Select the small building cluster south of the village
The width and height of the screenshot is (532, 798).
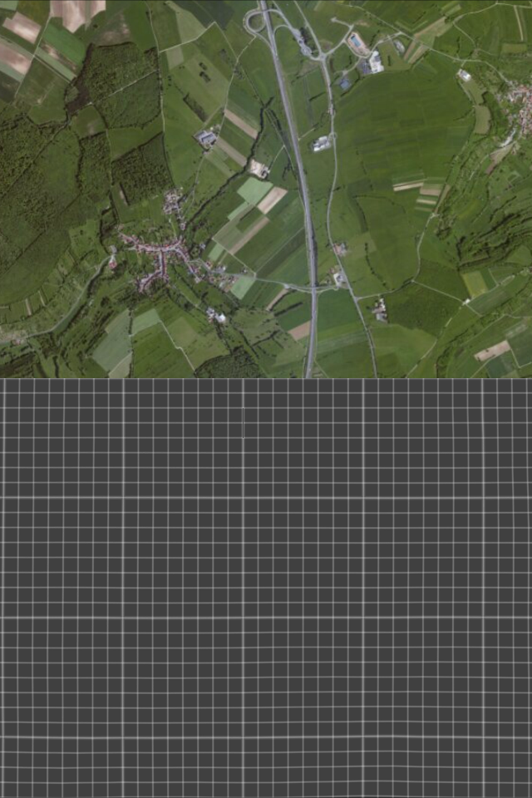tap(216, 315)
